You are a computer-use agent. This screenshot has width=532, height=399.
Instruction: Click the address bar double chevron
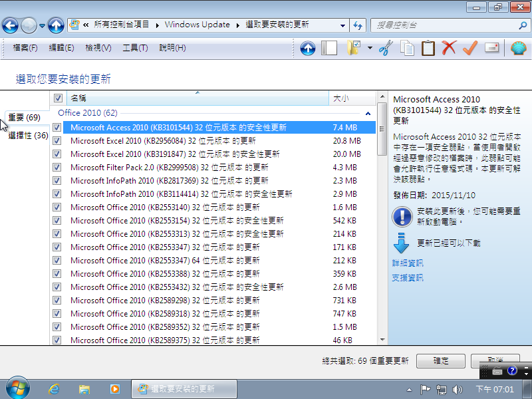click(x=86, y=25)
